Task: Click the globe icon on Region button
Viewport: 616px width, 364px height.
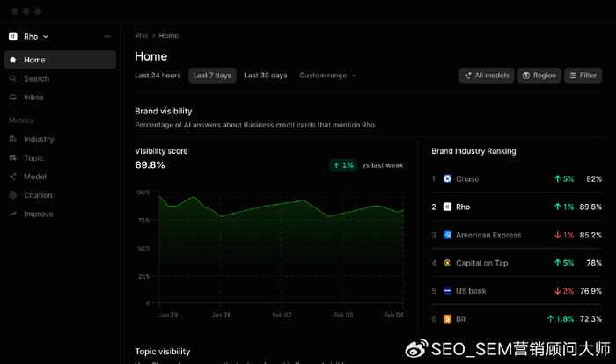Action: (x=526, y=76)
